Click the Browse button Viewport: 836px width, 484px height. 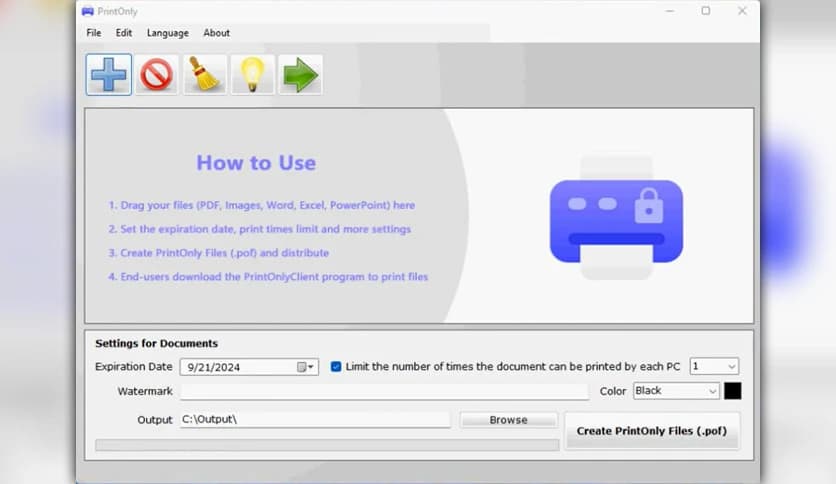pyautogui.click(x=508, y=420)
